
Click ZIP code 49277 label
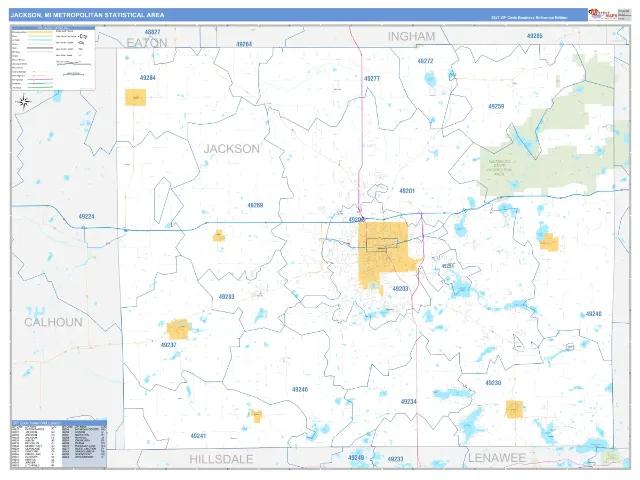(x=372, y=78)
